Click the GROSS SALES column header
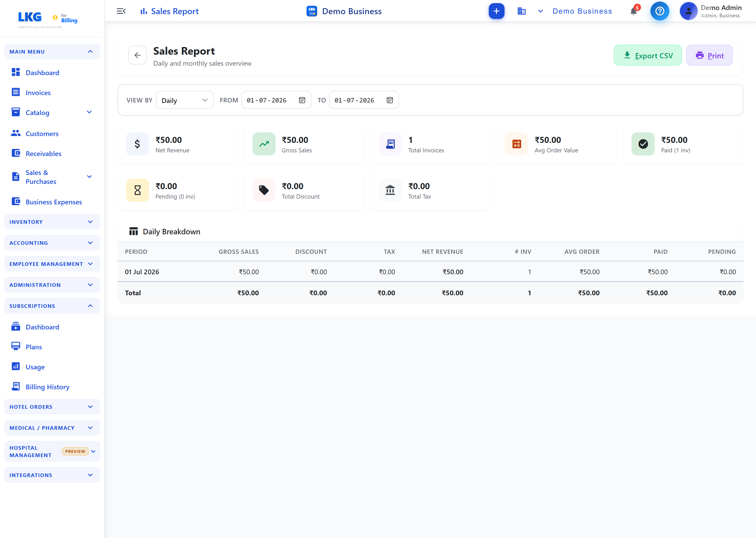Screen dimensions: 756x538 pos(239,252)
